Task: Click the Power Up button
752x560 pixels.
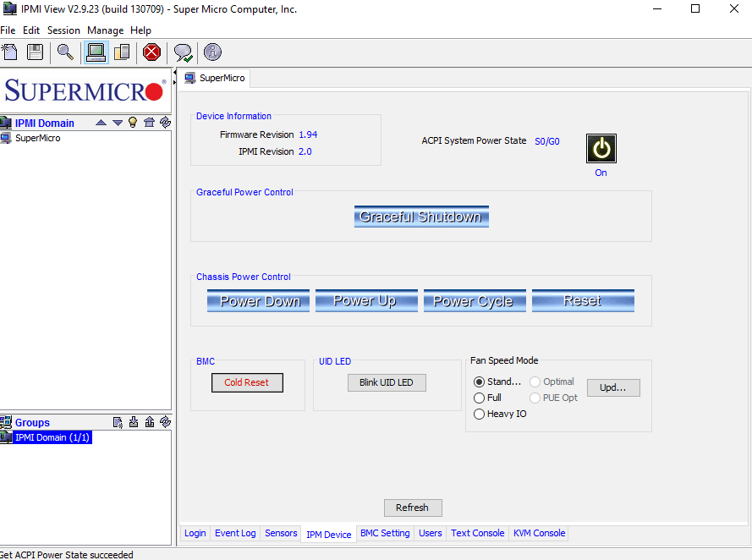Action: point(367,300)
